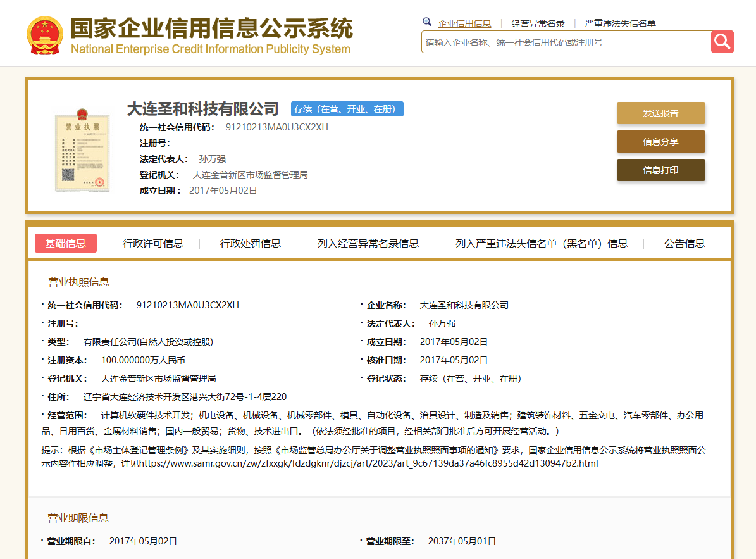Select the 企业信用信息 search category
The width and height of the screenshot is (756, 559).
pos(464,23)
